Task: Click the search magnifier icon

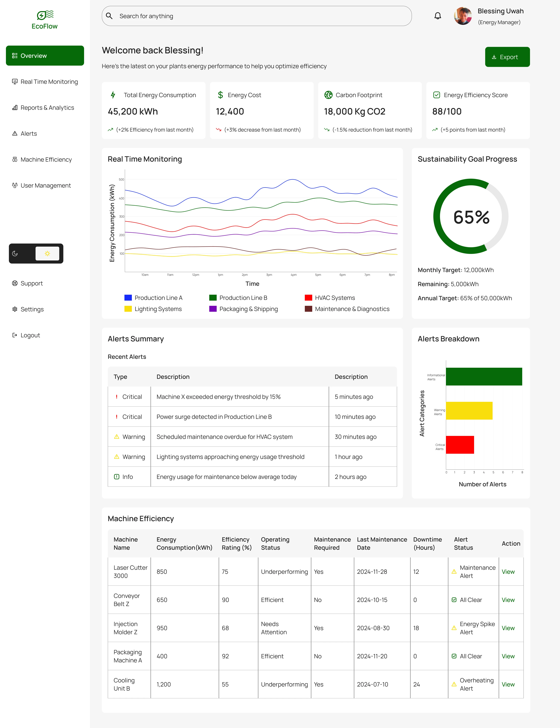Action: point(109,16)
